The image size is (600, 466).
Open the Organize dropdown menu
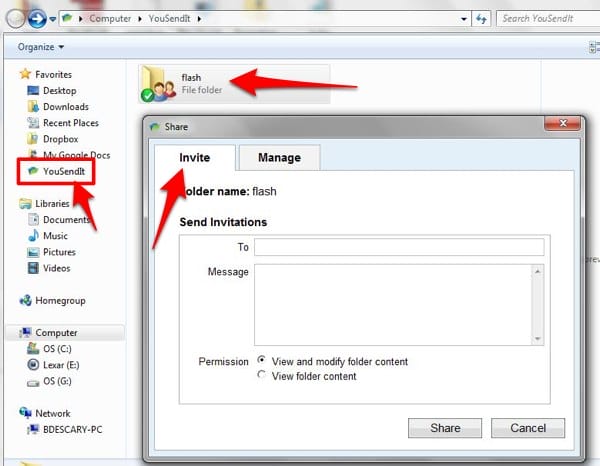pos(41,47)
